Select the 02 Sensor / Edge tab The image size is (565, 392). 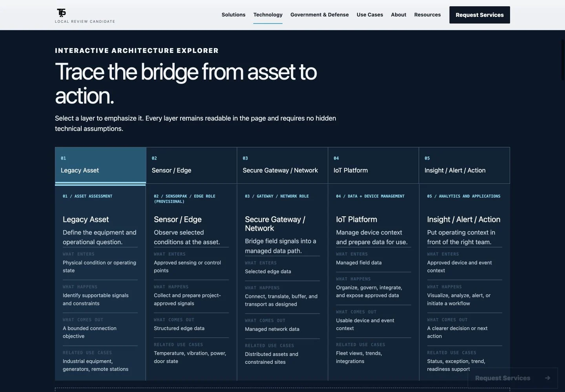point(191,165)
